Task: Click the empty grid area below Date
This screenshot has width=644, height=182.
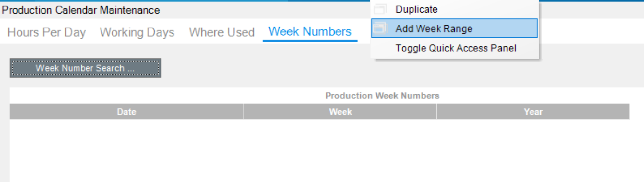Action: click(x=126, y=151)
